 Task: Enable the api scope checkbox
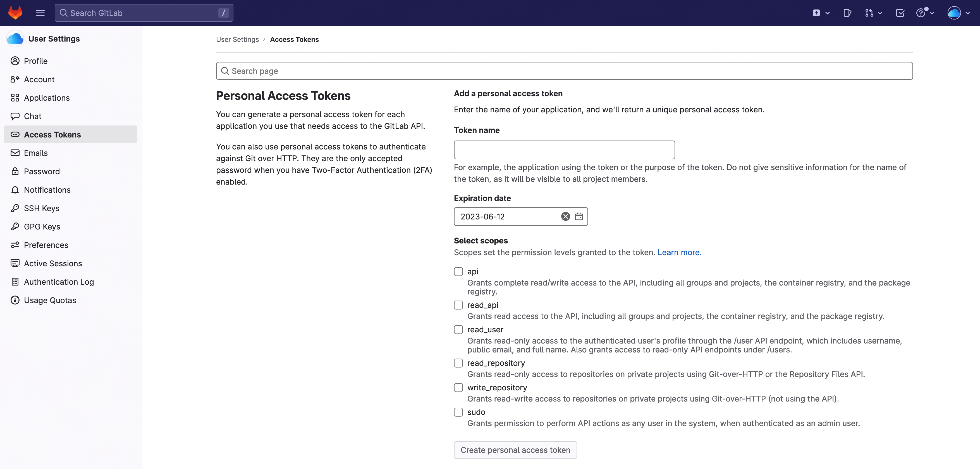tap(458, 271)
